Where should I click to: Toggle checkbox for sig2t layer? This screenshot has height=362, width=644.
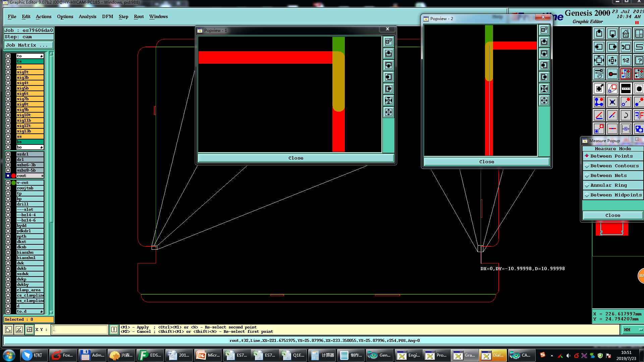8,72
